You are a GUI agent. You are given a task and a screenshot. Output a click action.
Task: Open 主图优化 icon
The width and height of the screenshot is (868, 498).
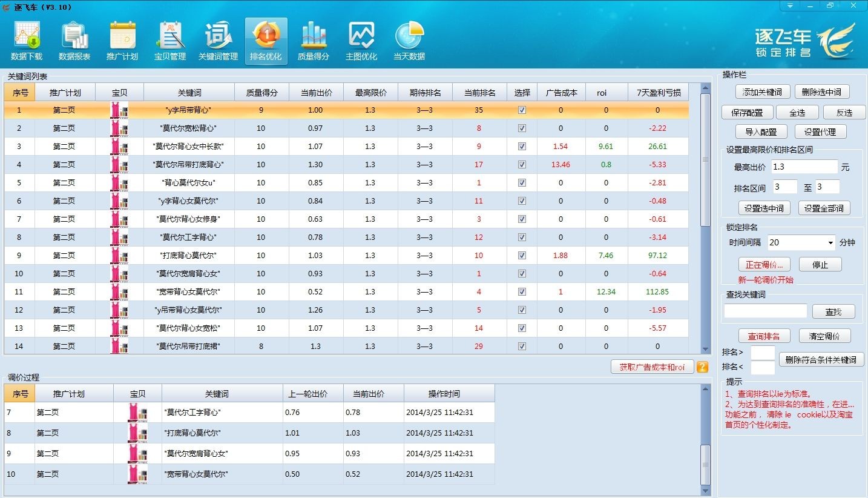[x=361, y=41]
